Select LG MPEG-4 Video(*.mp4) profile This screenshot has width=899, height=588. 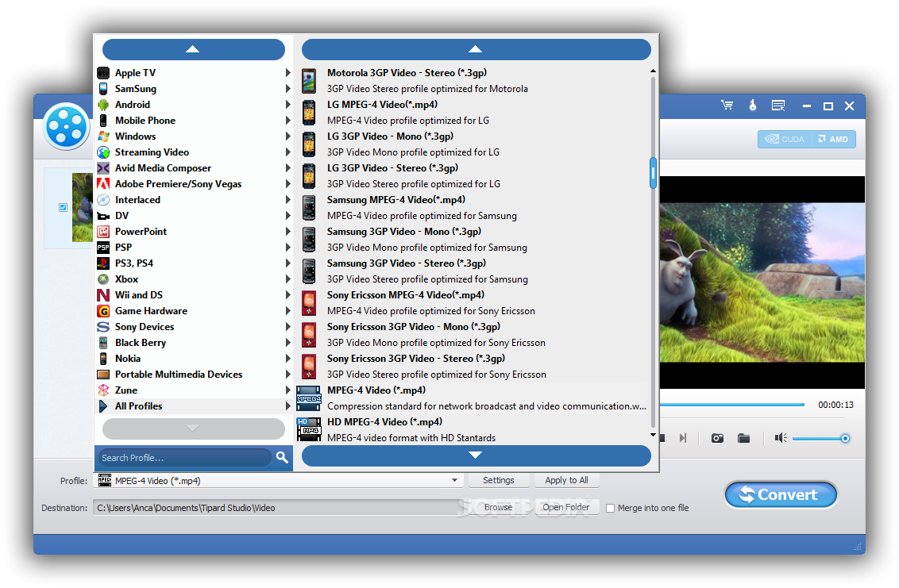[473, 113]
